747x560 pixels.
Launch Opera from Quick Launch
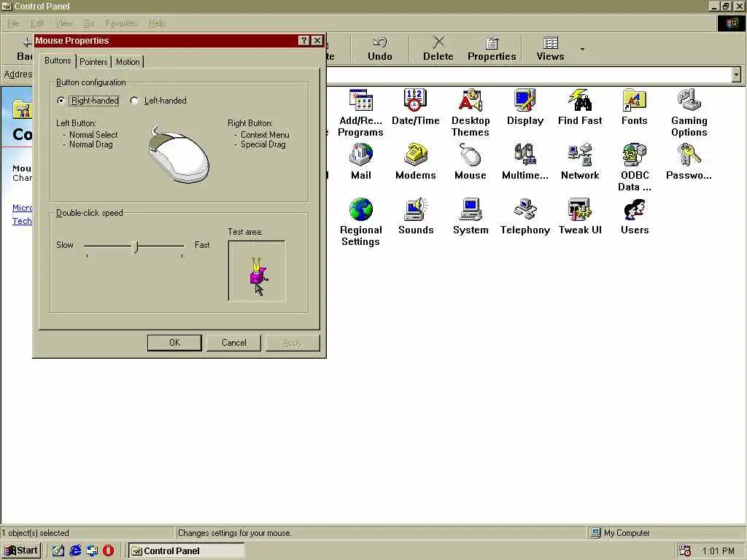click(x=109, y=551)
